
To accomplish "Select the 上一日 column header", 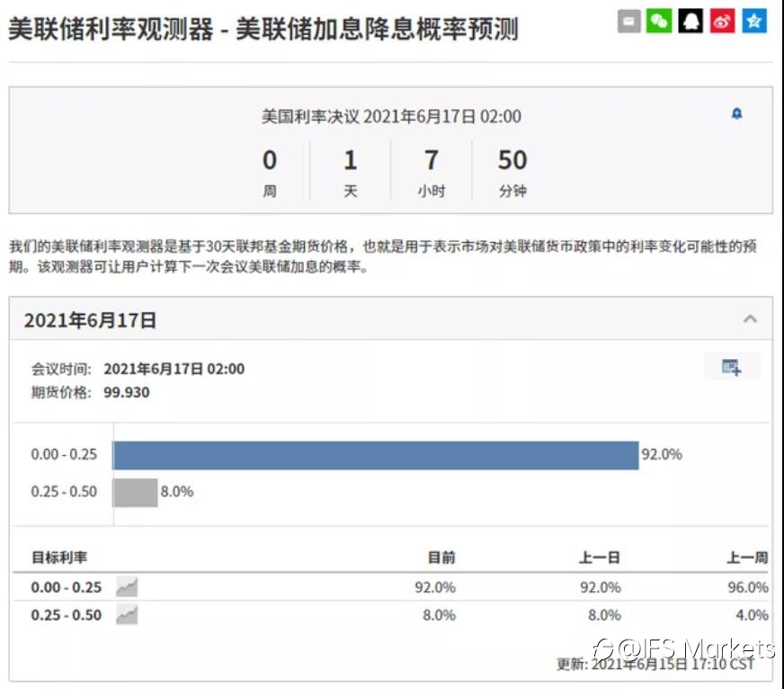I will click(600, 557).
